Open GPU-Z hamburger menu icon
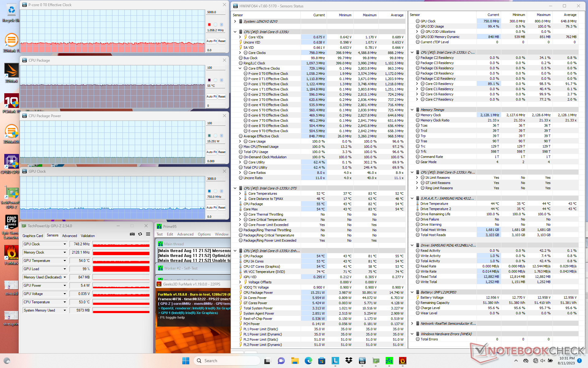This screenshot has height=368, width=588. 148,234
